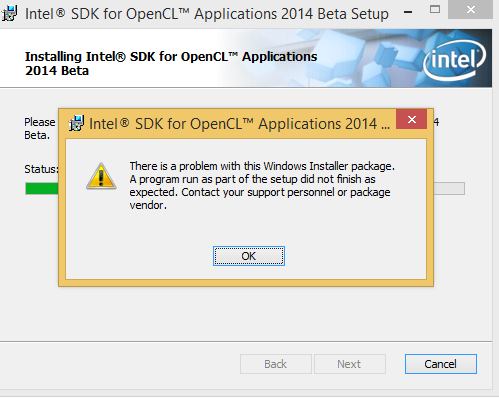The image size is (499, 398).
Task: Click the warning triangle icon
Action: (x=101, y=177)
